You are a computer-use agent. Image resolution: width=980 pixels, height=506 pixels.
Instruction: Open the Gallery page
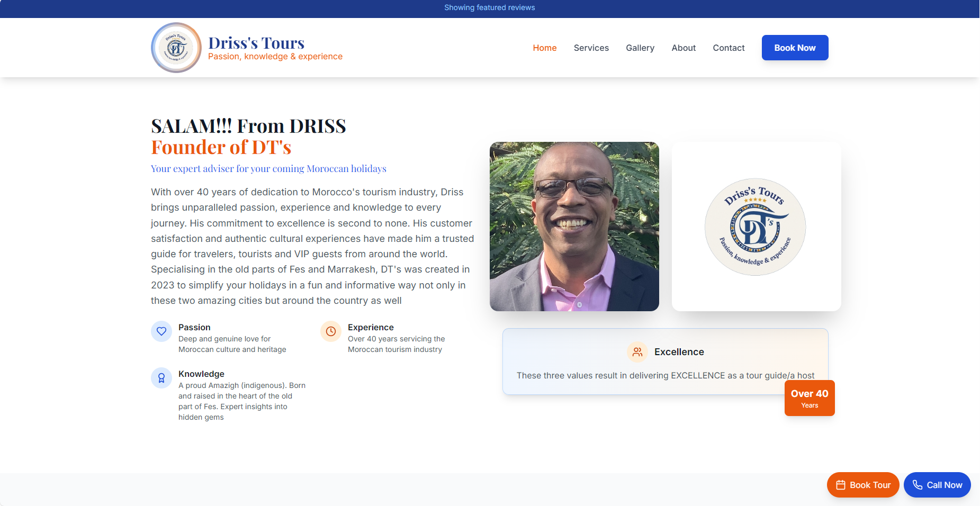click(640, 48)
